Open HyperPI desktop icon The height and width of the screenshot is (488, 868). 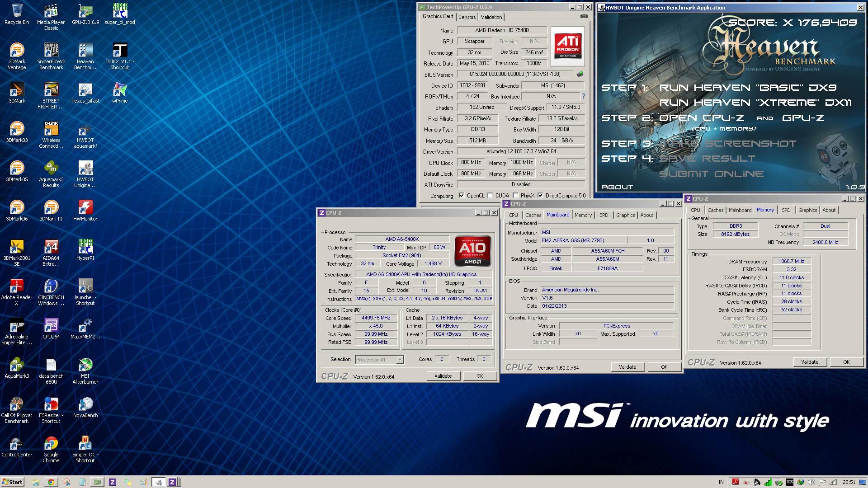tap(85, 250)
